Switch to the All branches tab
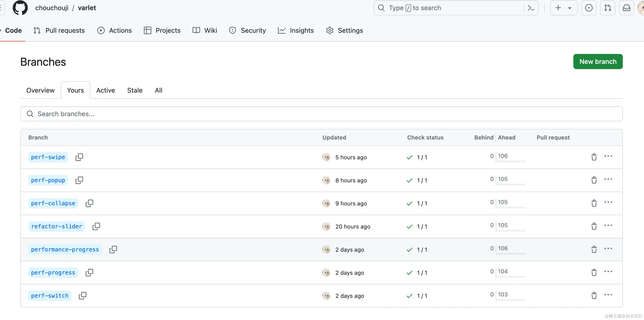 point(158,90)
